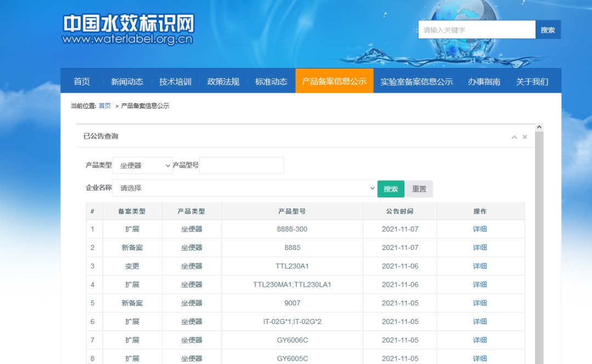Close the 已公告查询 panel with X icon
This screenshot has height=364, width=592.
coord(525,137)
